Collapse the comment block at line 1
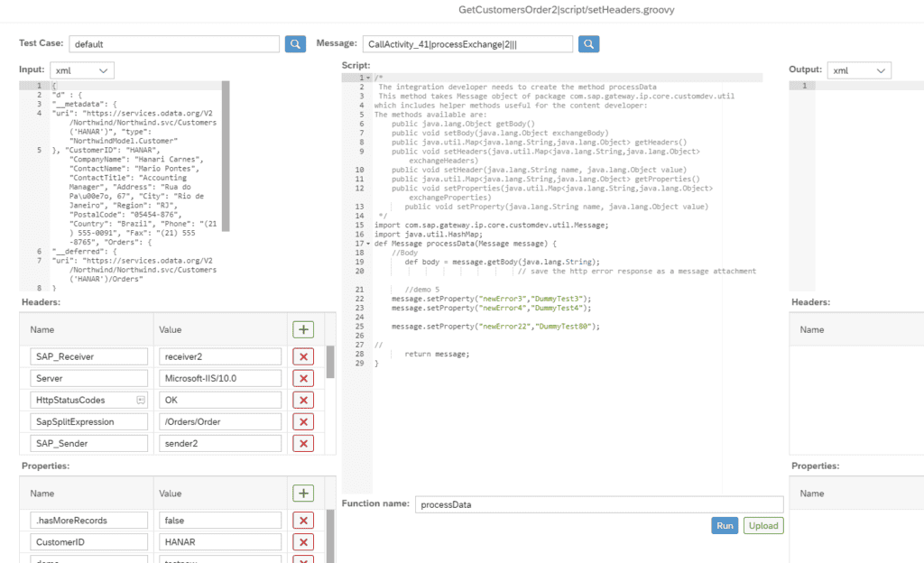Viewport: 924px width, 563px height. pyautogui.click(x=368, y=78)
